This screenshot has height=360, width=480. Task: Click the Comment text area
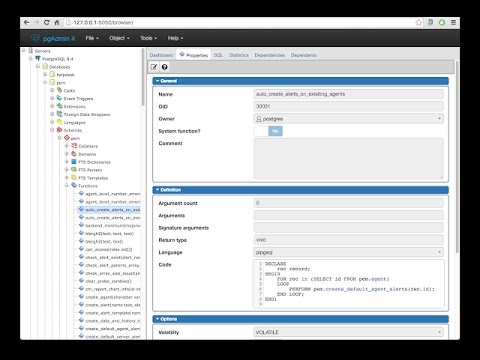pos(349,159)
